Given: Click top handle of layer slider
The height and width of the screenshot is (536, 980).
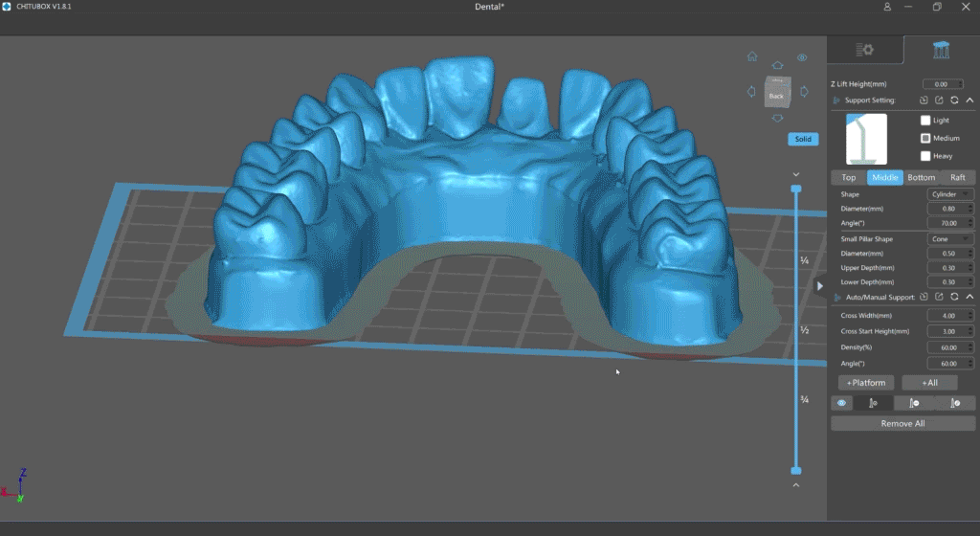Looking at the screenshot, I should click(x=795, y=189).
